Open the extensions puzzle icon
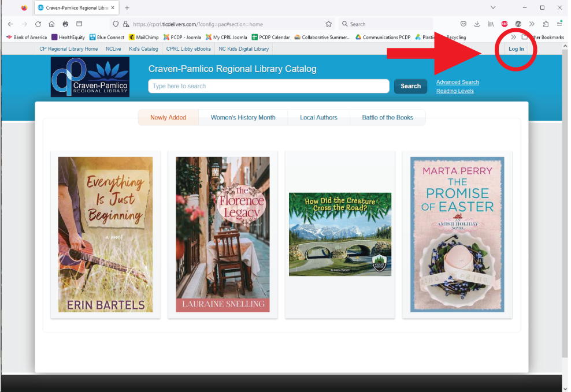 (546, 24)
